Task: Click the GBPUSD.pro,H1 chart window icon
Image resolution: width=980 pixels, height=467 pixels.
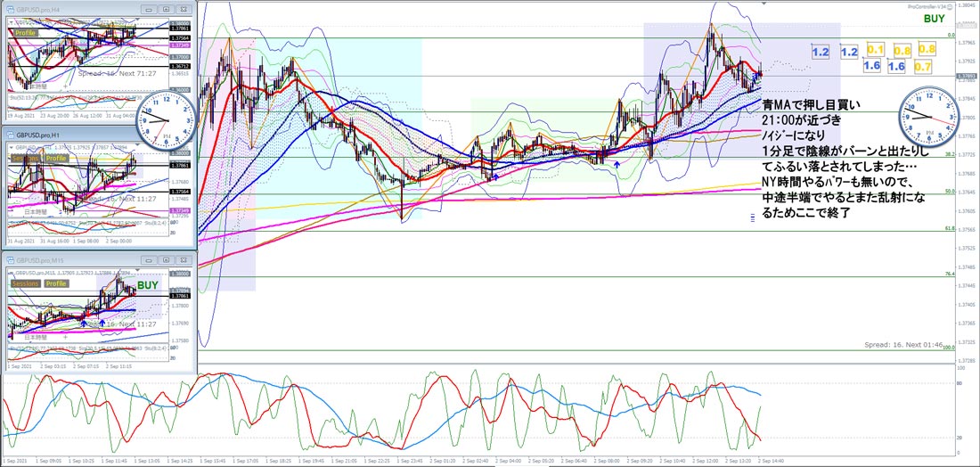Action: pos(10,135)
